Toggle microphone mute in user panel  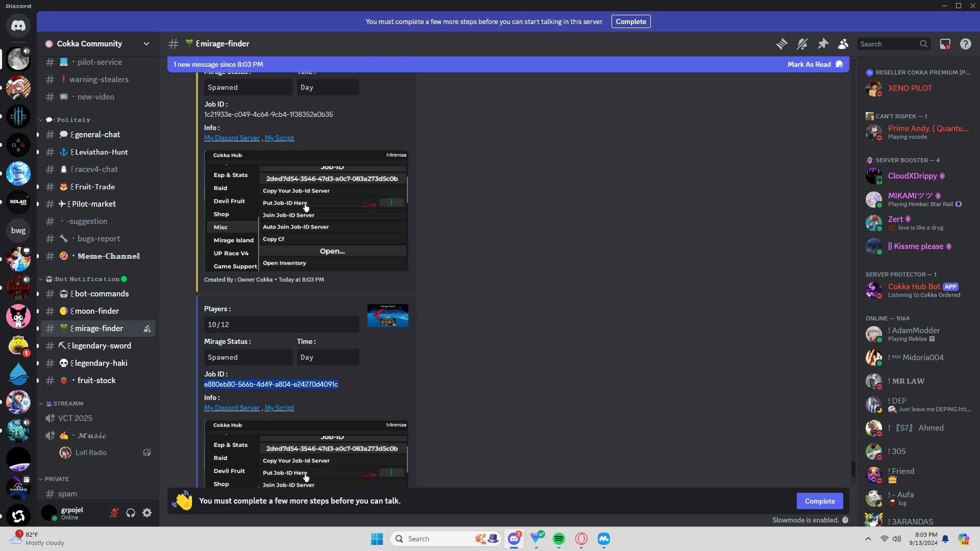[x=114, y=513]
